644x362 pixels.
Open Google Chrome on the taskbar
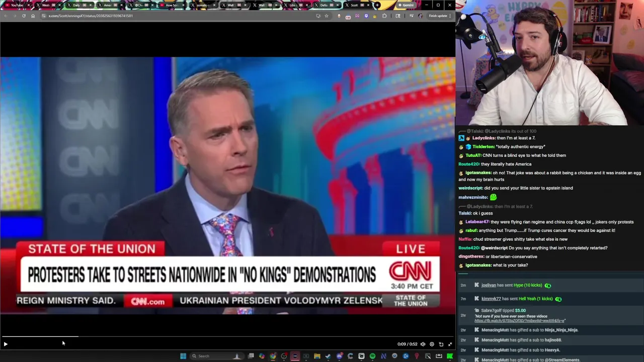273,356
